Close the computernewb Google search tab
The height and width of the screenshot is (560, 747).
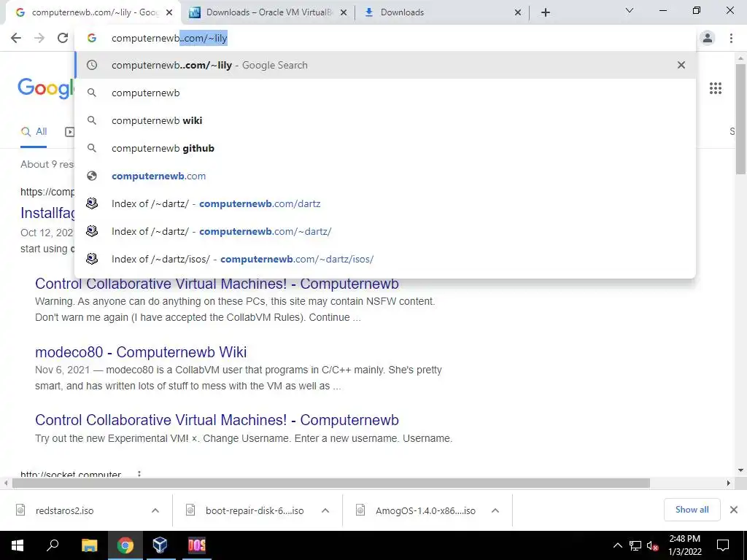point(169,12)
